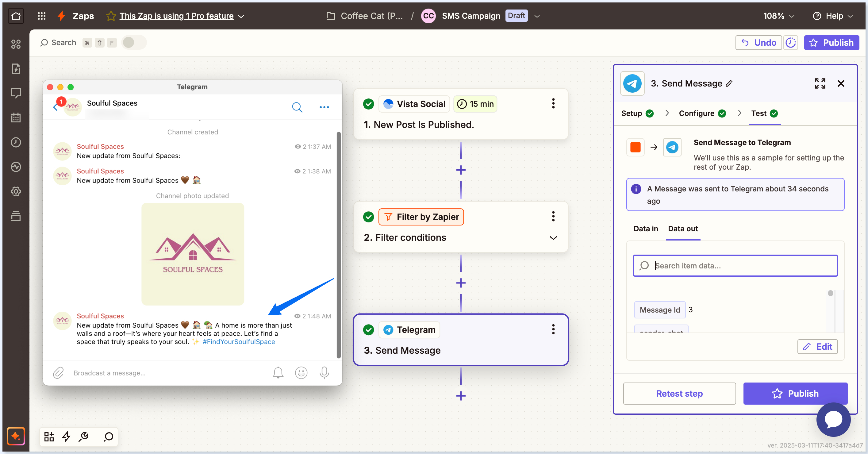
Task: Click the paperclip attach icon in Telegram
Action: (58, 373)
